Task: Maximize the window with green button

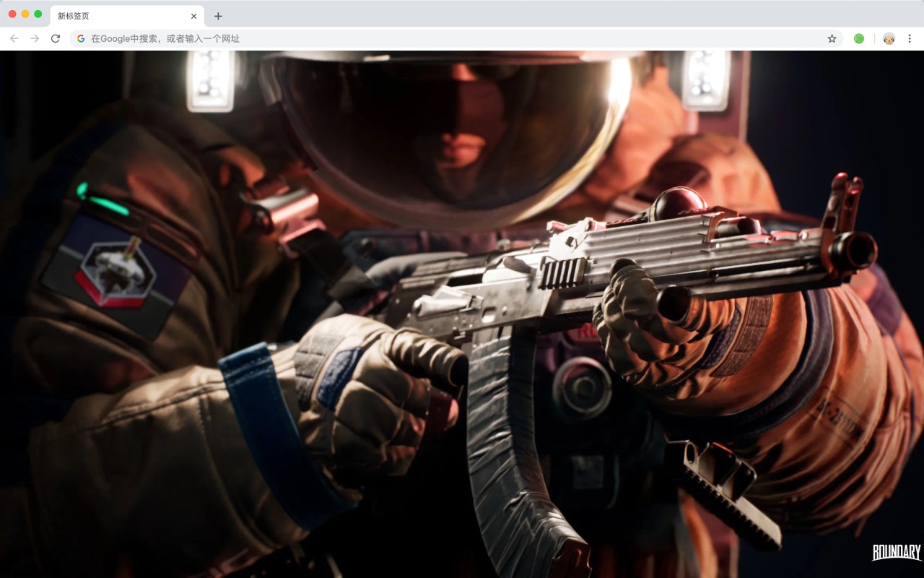Action: point(38,14)
